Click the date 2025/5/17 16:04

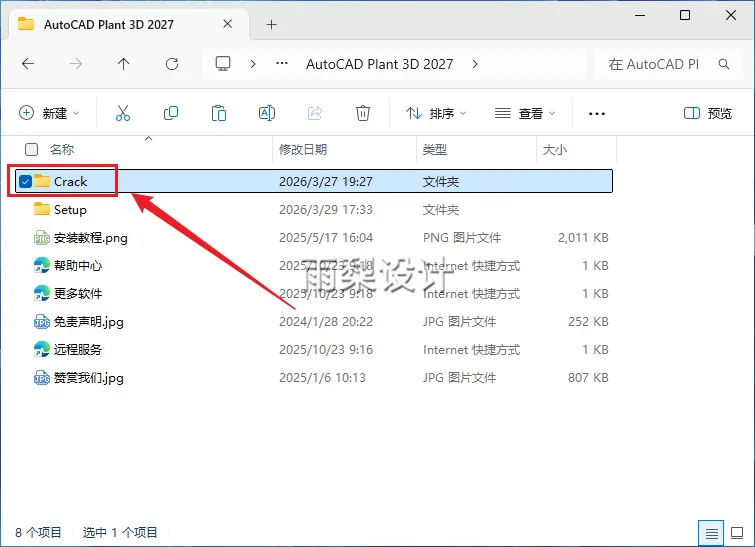(326, 237)
